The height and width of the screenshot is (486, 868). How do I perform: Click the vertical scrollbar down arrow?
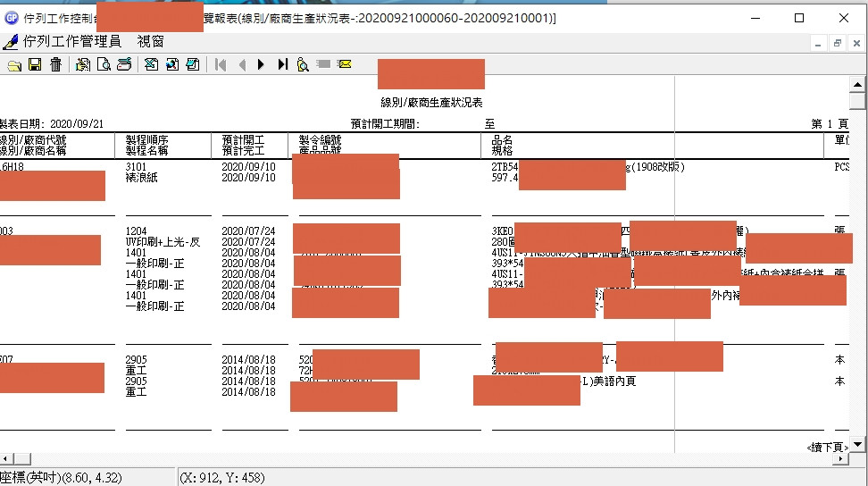[857, 444]
